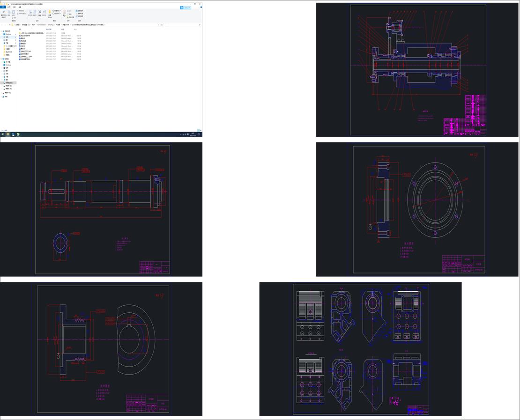
Task: Open the green app icon on taskbar
Action: (18, 134)
